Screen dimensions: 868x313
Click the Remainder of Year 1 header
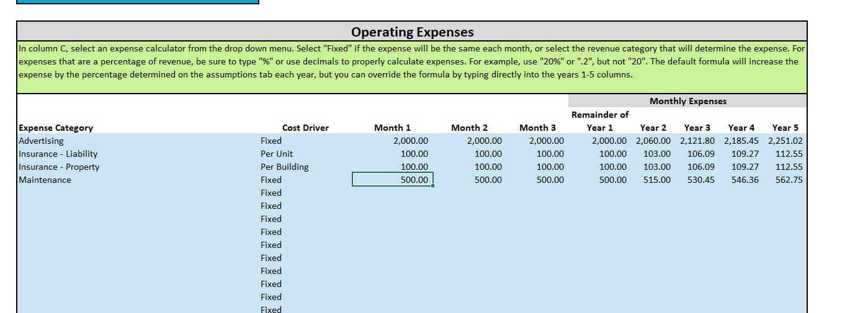[599, 121]
